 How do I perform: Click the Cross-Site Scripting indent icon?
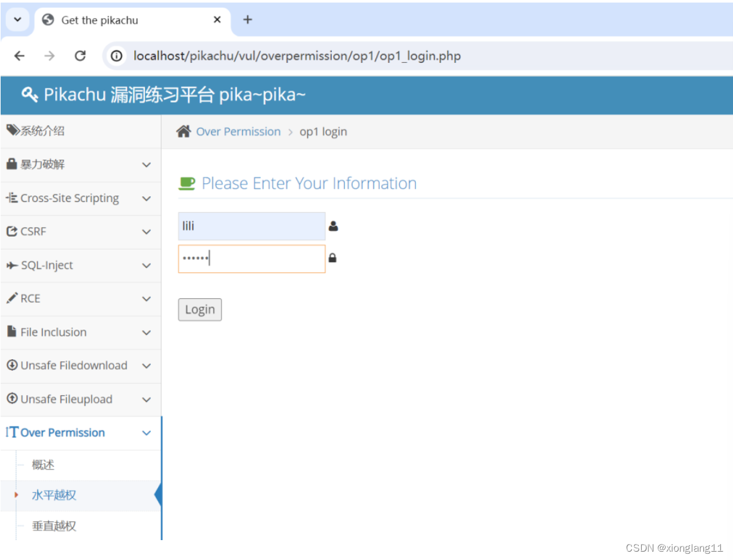point(12,198)
